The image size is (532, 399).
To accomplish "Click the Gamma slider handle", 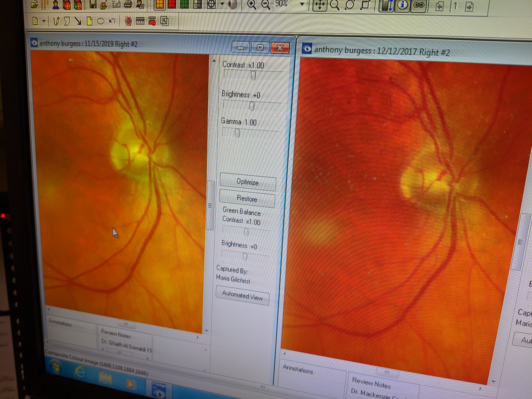I will coord(237,133).
